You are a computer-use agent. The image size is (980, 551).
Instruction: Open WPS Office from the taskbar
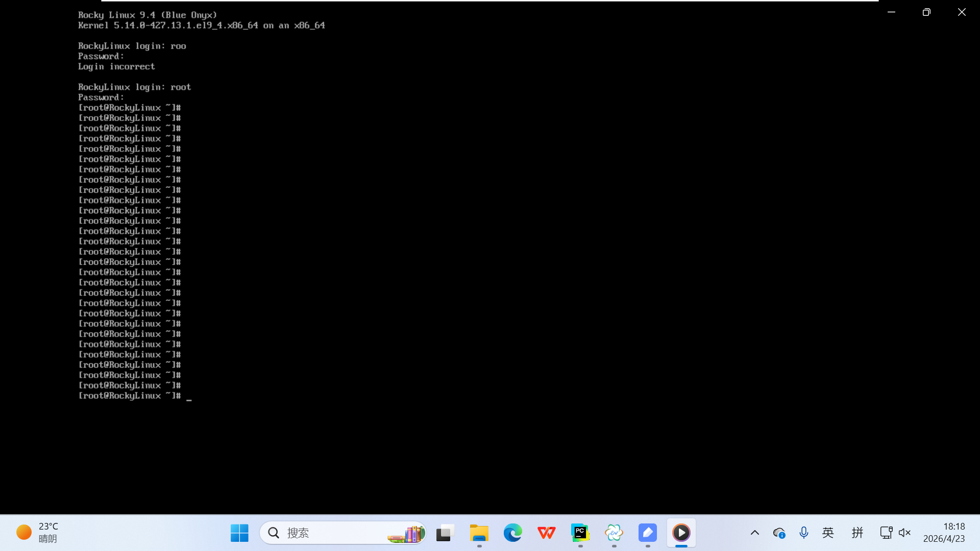coord(546,533)
